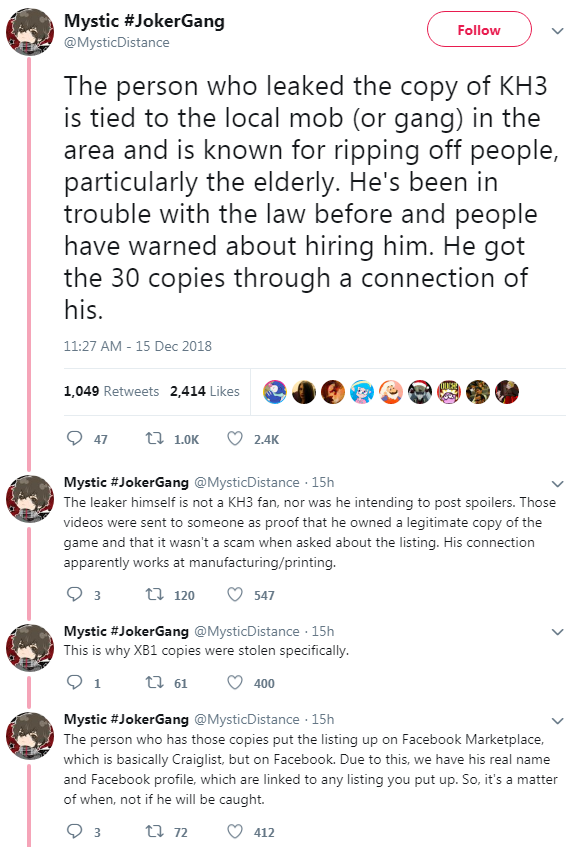Reply to the XB1 copies tweet
The height and width of the screenshot is (847, 584).
click(74, 682)
